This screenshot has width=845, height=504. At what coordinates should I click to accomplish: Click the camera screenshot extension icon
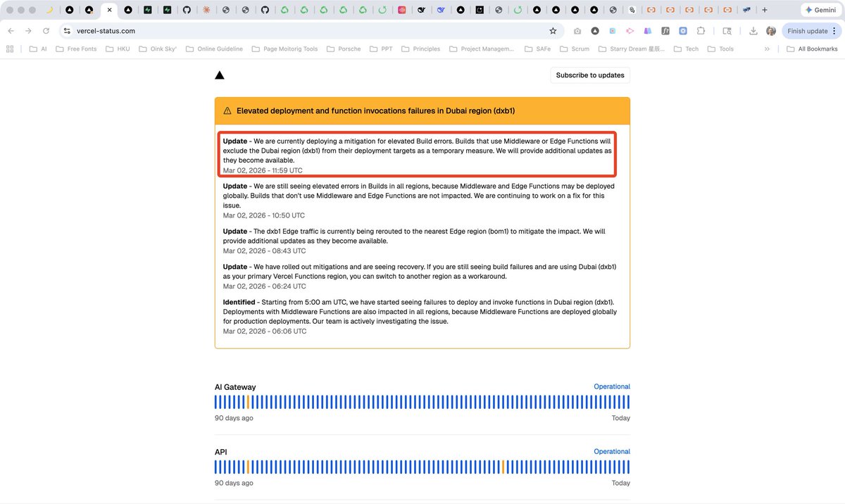(x=577, y=31)
